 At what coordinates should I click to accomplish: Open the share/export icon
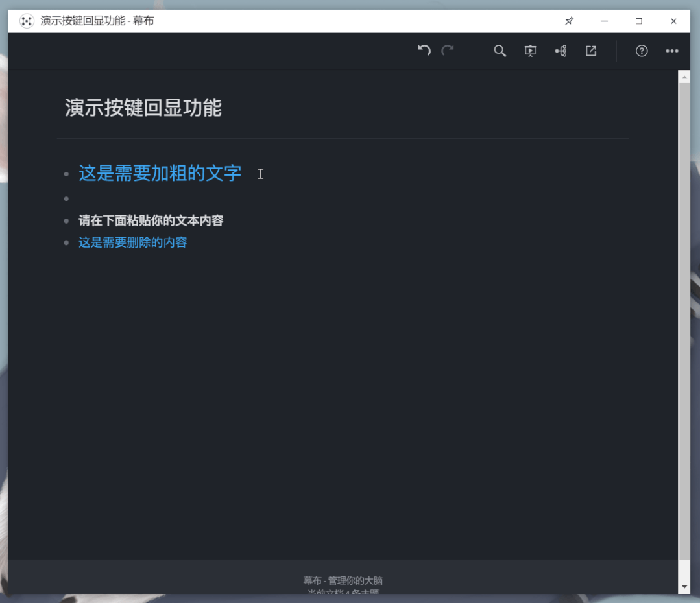pos(591,51)
